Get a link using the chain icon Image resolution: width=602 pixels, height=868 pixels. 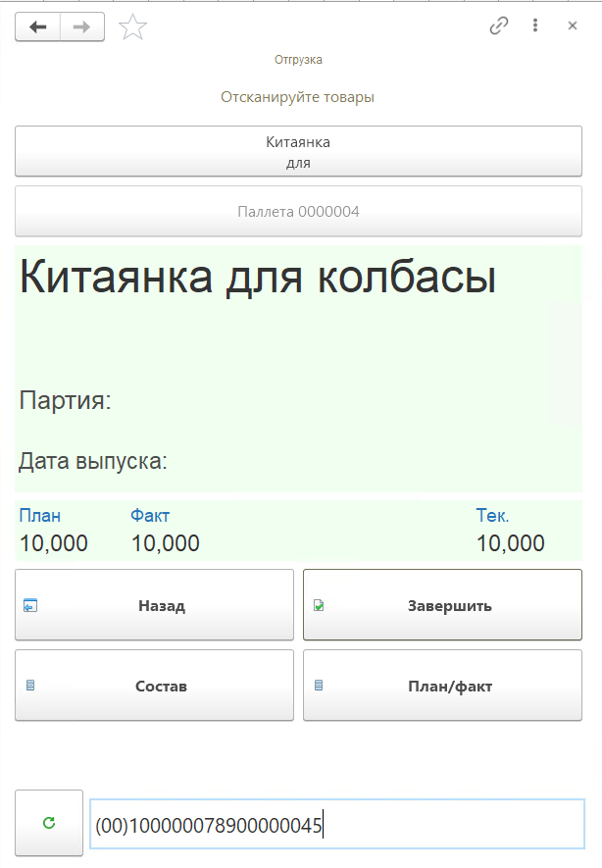tap(499, 26)
